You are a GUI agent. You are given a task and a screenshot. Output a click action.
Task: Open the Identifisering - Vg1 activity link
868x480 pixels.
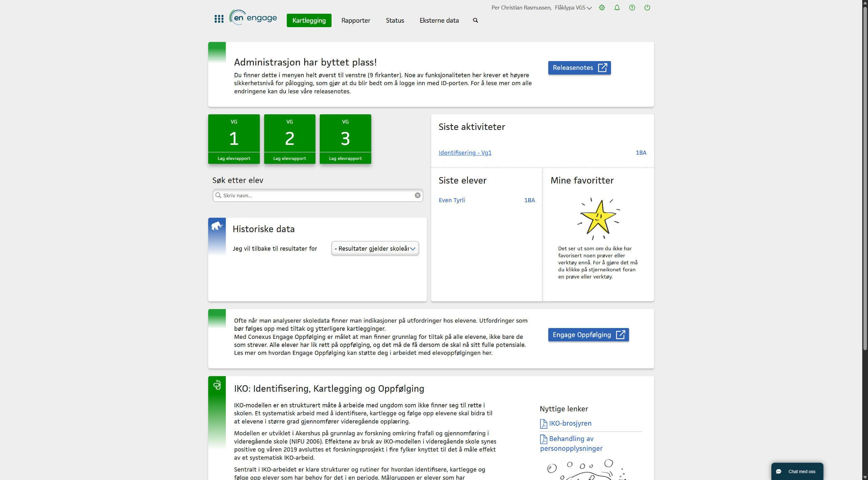coord(465,153)
